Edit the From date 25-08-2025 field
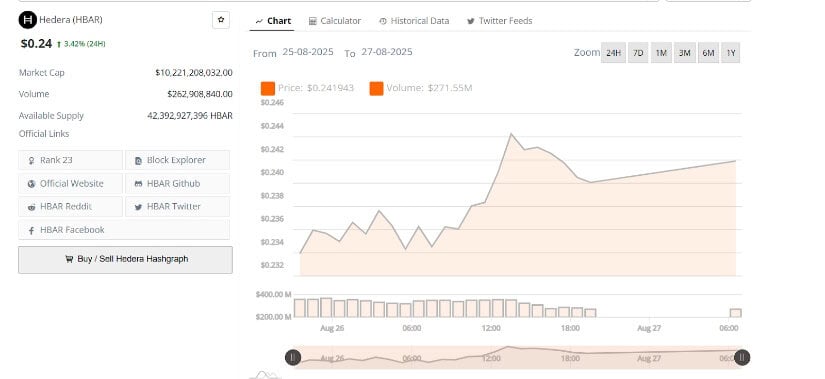 coord(308,52)
